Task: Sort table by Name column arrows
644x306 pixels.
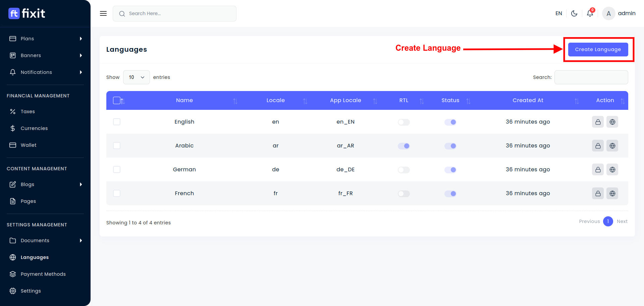Action: pyautogui.click(x=235, y=101)
